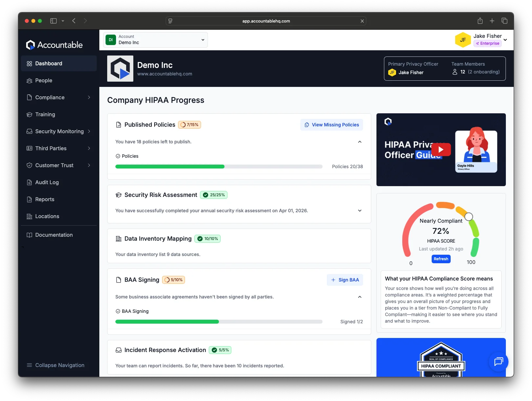Go to the Audit Log page
The image size is (532, 401).
coord(47,182)
